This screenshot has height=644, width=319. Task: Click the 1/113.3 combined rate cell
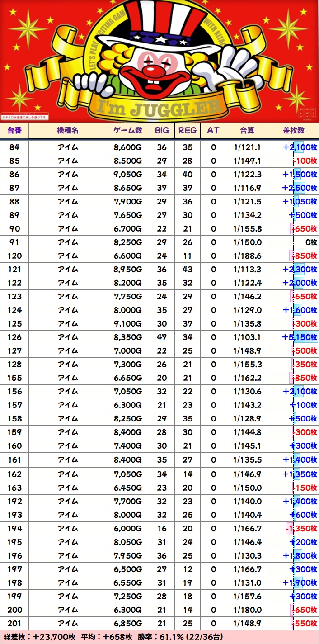click(247, 270)
